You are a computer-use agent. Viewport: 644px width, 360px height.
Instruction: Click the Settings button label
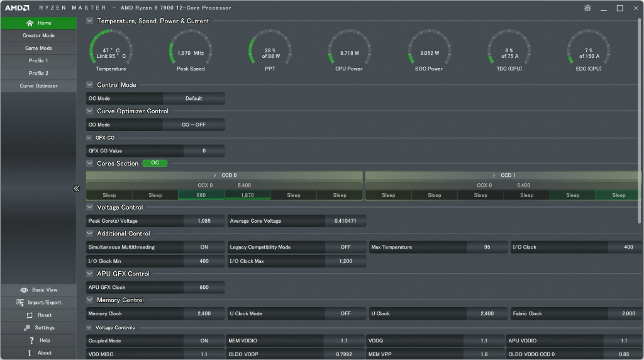(45, 327)
